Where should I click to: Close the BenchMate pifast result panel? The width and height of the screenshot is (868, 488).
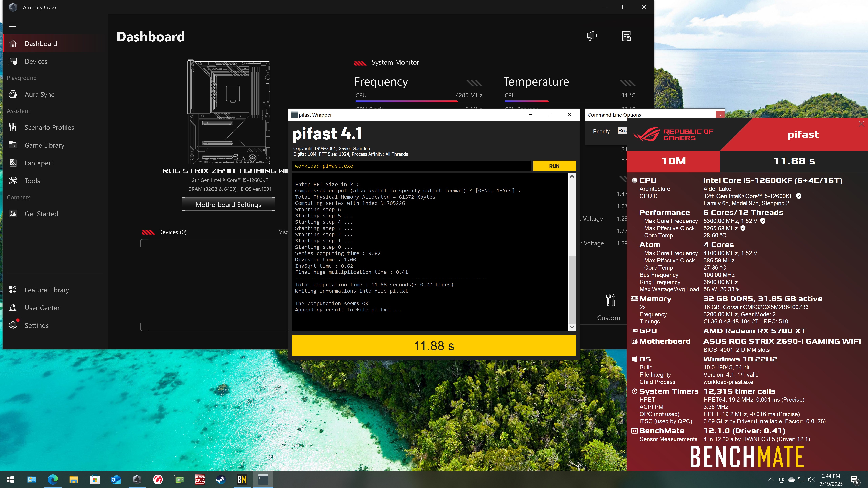pyautogui.click(x=861, y=124)
